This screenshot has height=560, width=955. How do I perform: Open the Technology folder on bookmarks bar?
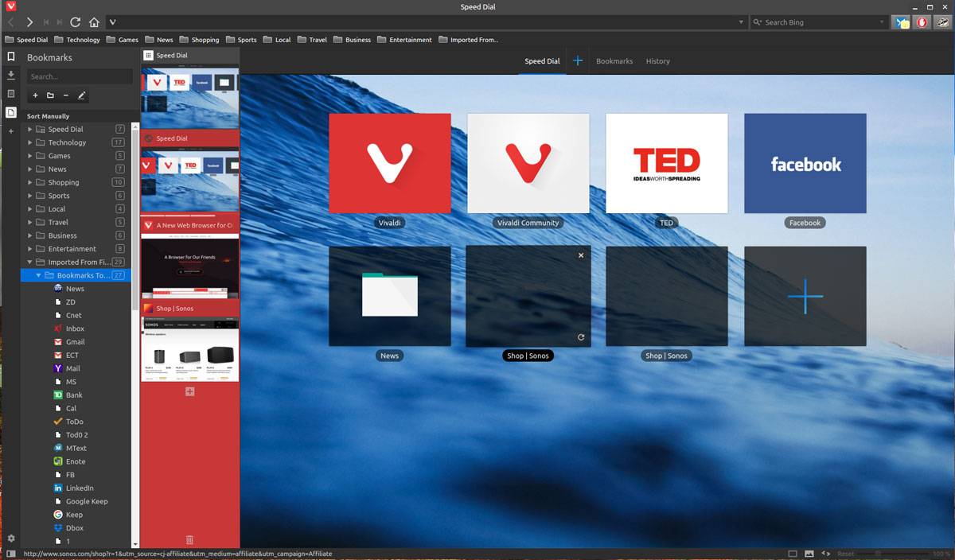(x=78, y=40)
